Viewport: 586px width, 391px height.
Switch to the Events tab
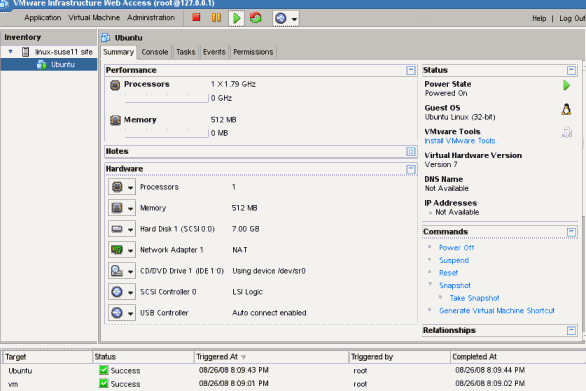(214, 52)
